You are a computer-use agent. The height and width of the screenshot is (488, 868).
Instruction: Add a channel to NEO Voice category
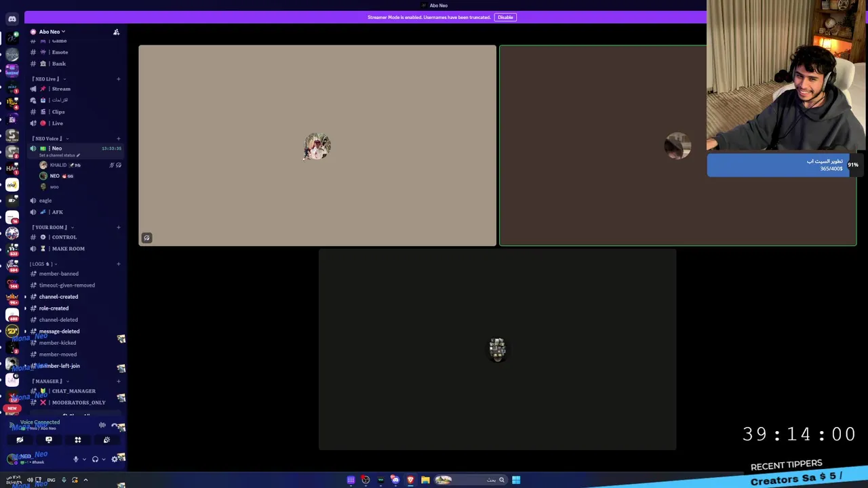pos(119,139)
